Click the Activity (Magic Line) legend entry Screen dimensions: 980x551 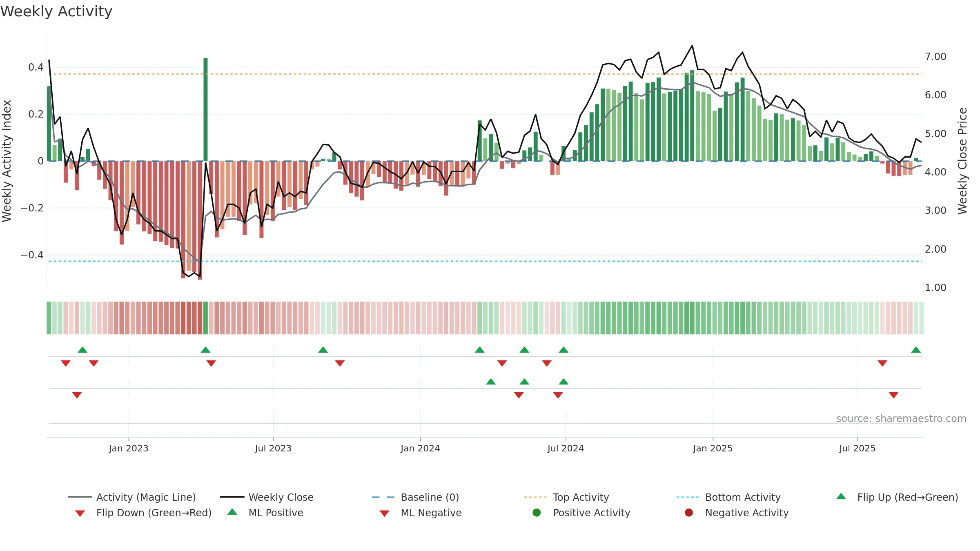tap(132, 497)
